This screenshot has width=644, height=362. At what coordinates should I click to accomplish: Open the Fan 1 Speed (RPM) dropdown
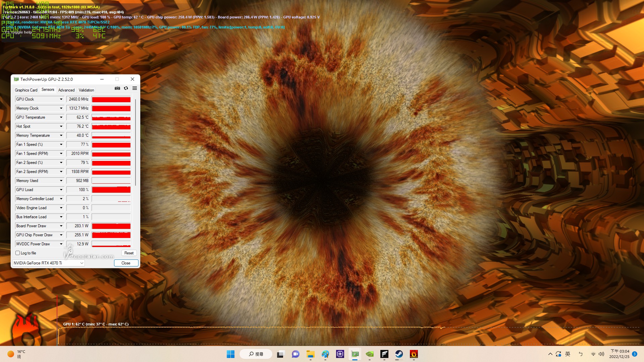click(61, 154)
